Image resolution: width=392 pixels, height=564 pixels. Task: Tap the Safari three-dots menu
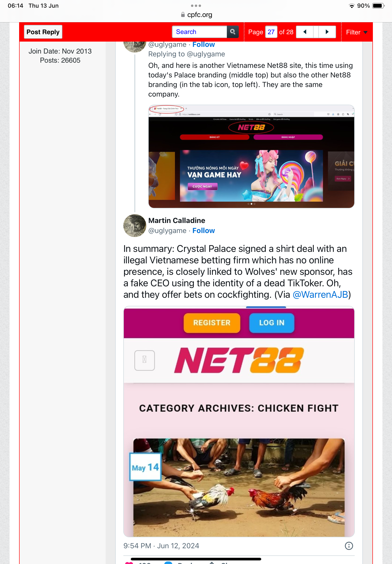tap(196, 6)
